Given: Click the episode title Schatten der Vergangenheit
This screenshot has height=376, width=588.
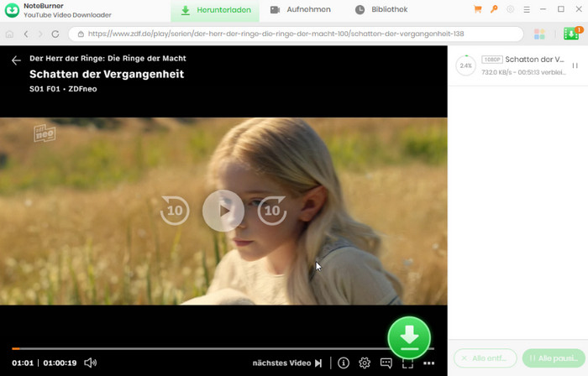Looking at the screenshot, I should 107,74.
